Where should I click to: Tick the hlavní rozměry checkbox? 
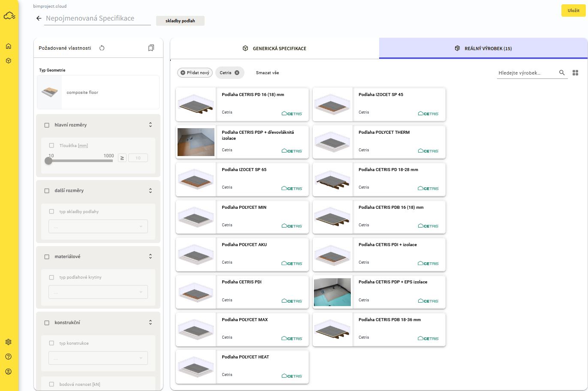coord(47,125)
